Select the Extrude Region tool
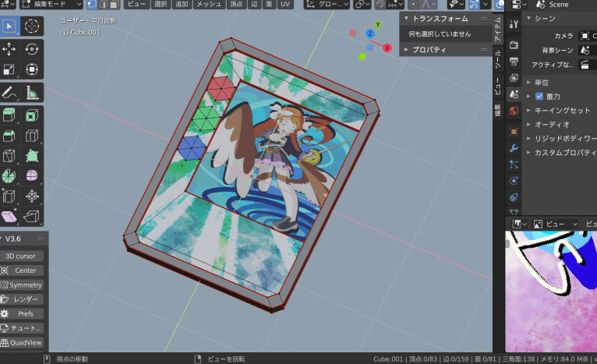Screen dimensions: 597x364 (x=9, y=115)
